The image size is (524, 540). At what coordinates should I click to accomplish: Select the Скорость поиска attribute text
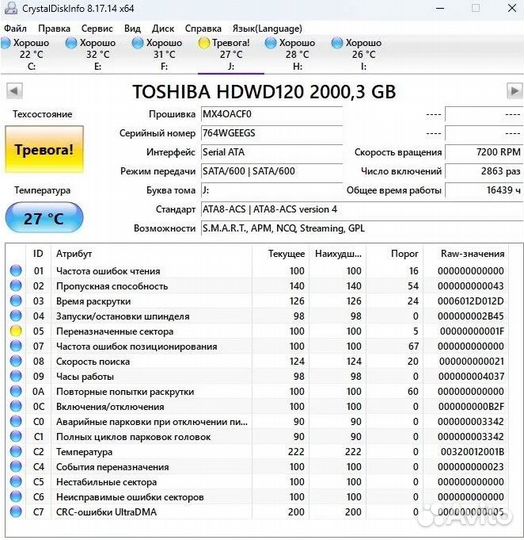[x=93, y=362]
